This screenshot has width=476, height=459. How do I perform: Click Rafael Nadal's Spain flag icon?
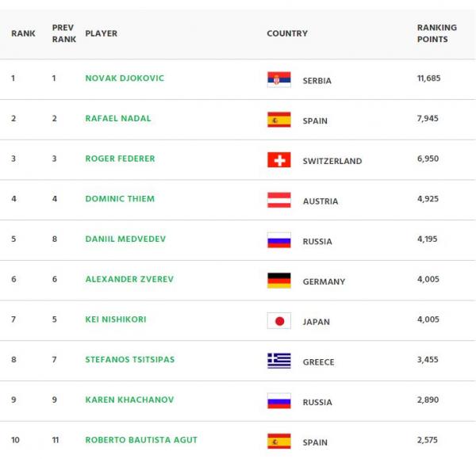(278, 120)
